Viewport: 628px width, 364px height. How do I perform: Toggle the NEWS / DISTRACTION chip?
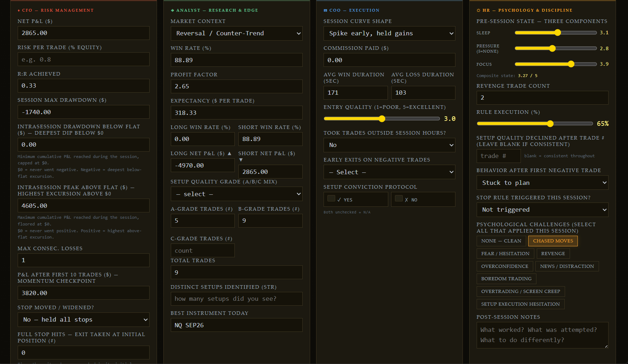[x=567, y=266]
